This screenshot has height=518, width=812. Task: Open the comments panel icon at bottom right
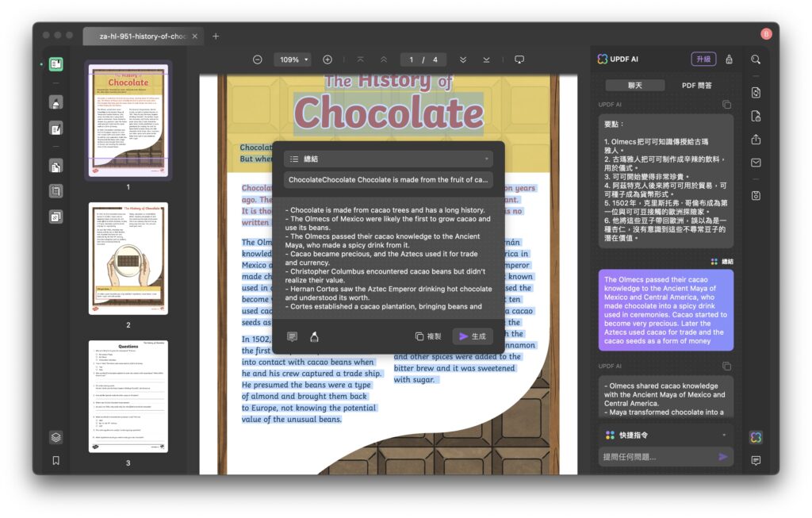coord(756,461)
